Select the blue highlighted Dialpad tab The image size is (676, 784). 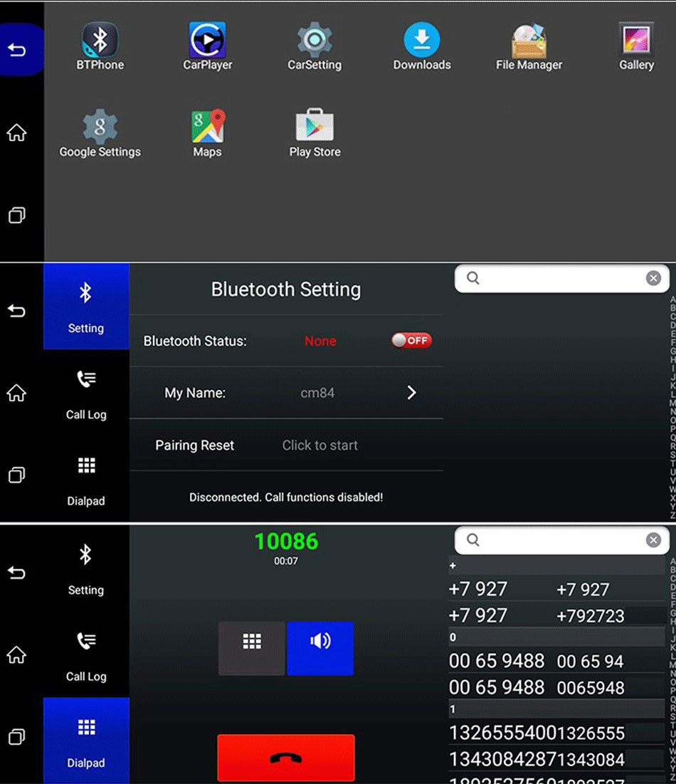tap(86, 740)
